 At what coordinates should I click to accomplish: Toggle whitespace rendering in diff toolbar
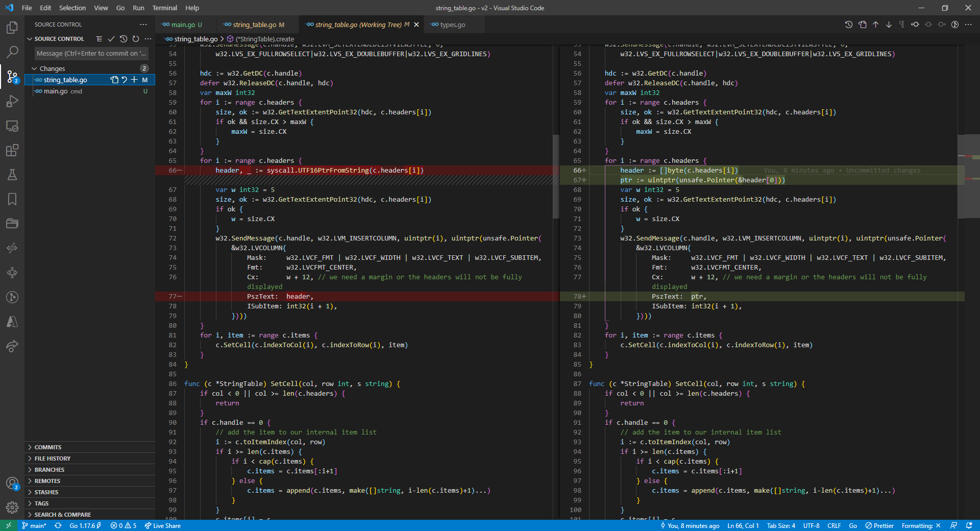[902, 24]
